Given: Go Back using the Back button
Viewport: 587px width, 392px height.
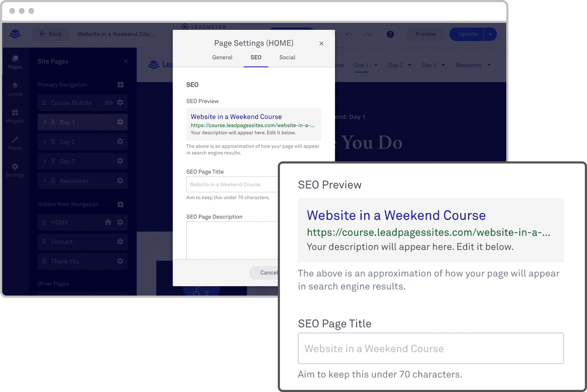Looking at the screenshot, I should (x=51, y=34).
